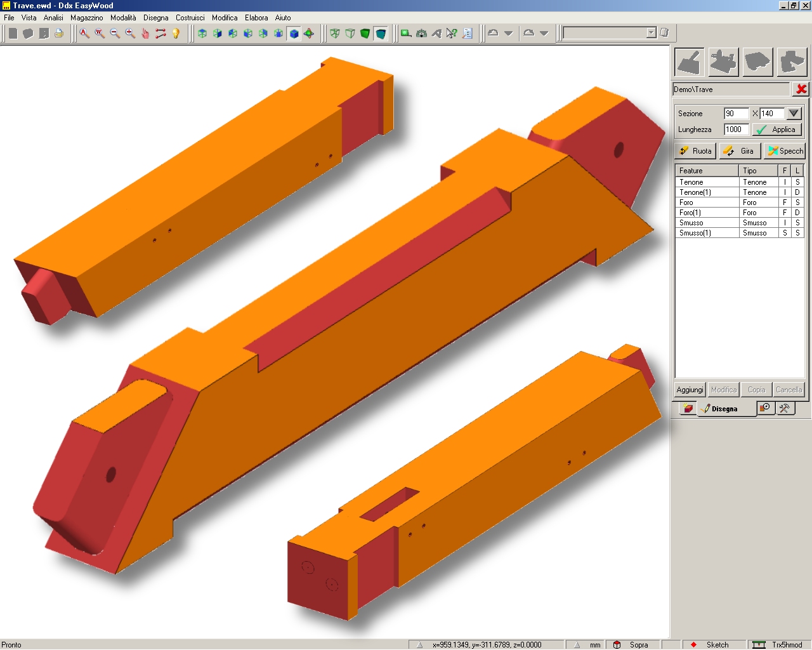This screenshot has width=812, height=650.
Task: Open dropdown arrow beside first arc tool
Action: pos(508,34)
